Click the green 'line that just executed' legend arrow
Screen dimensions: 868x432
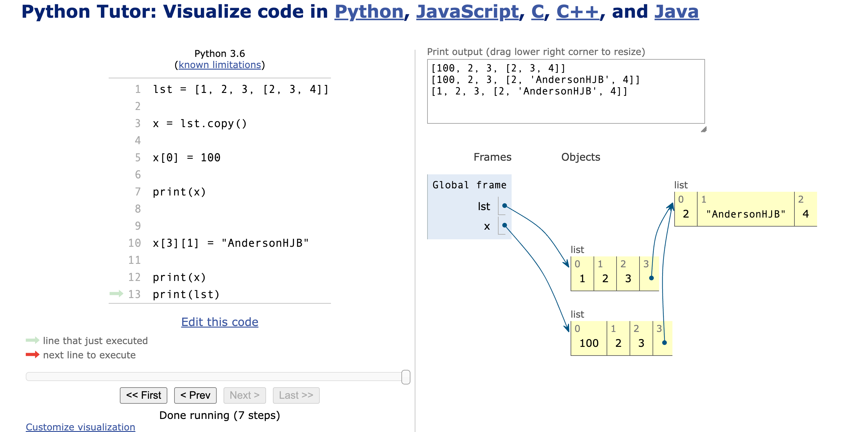[33, 340]
